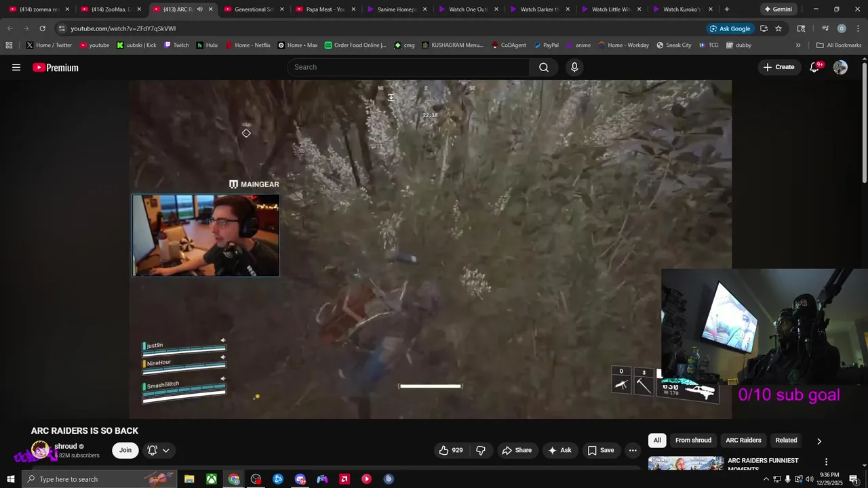Select the From shroud filter chip
Screen dimensions: 868x488
pyautogui.click(x=693, y=441)
